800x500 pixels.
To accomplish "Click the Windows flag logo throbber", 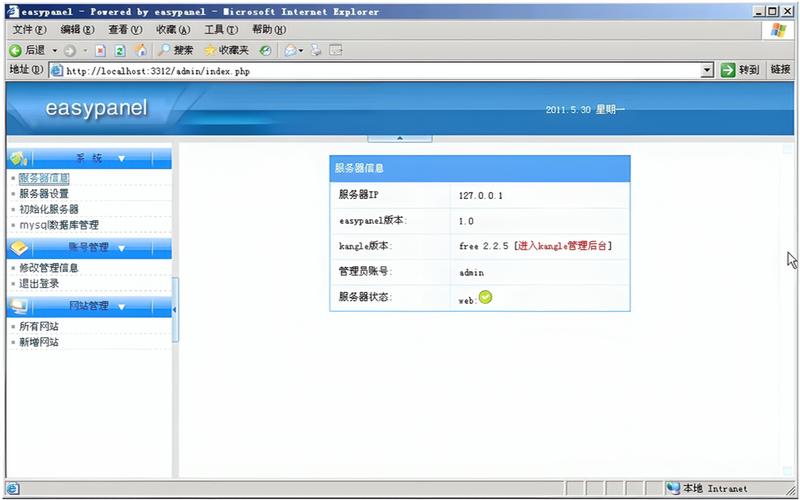I will (778, 30).
